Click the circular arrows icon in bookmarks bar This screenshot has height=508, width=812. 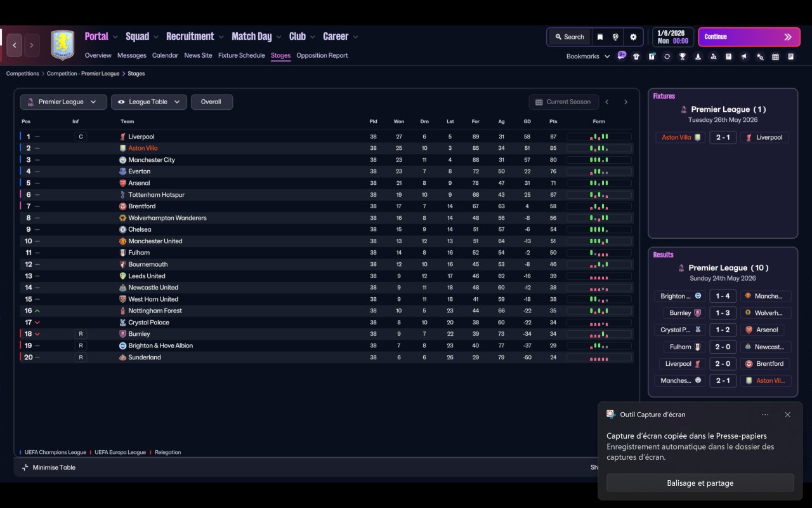click(667, 57)
